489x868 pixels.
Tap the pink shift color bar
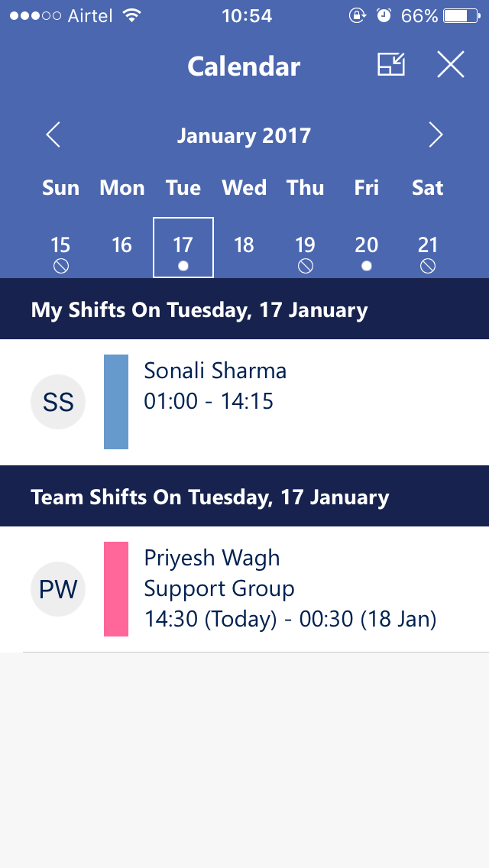[116, 589]
